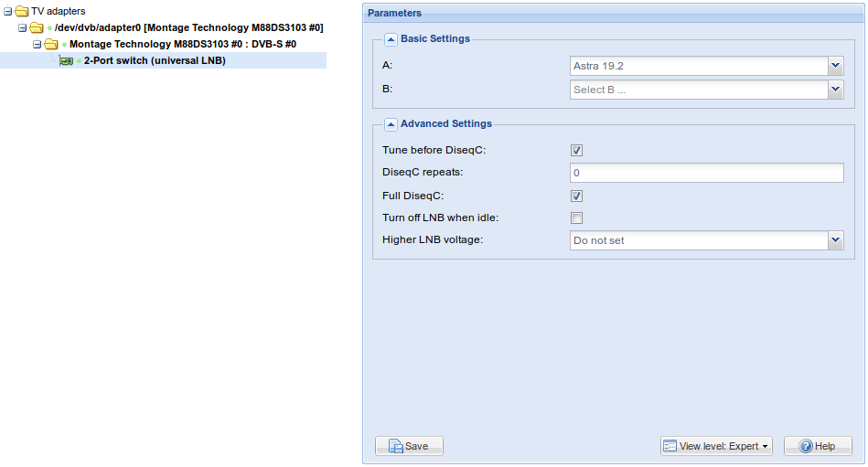The image size is (868, 467).
Task: Click the floppy disk Save icon
Action: tap(395, 446)
